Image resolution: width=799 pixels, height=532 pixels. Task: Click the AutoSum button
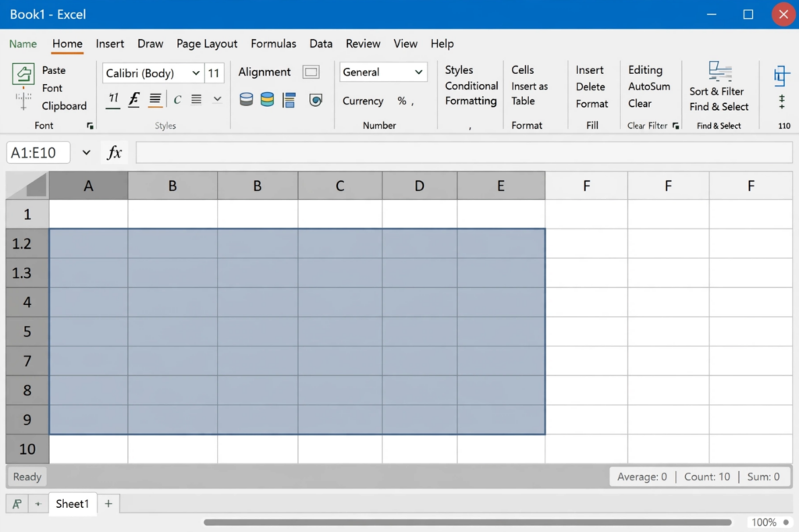pos(648,86)
